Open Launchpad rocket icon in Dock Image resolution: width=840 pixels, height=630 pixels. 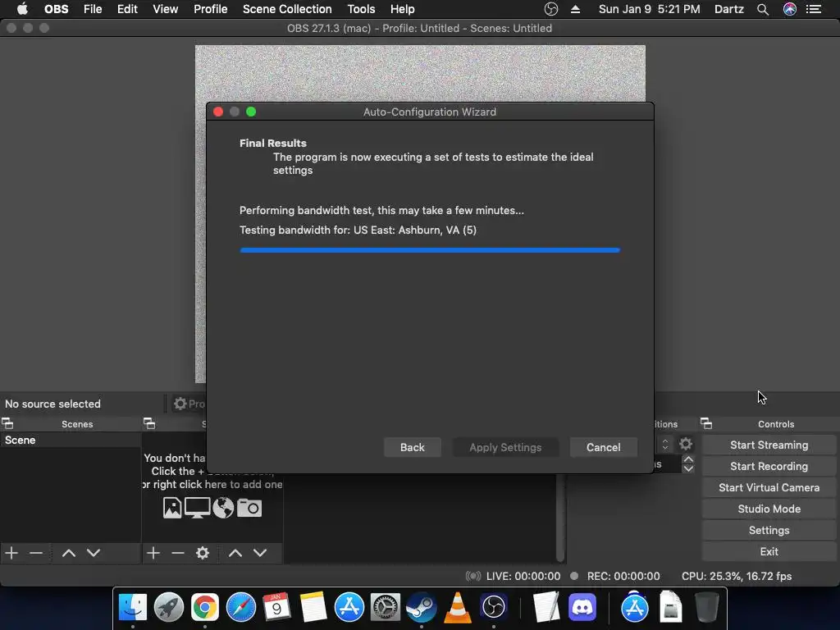169,607
